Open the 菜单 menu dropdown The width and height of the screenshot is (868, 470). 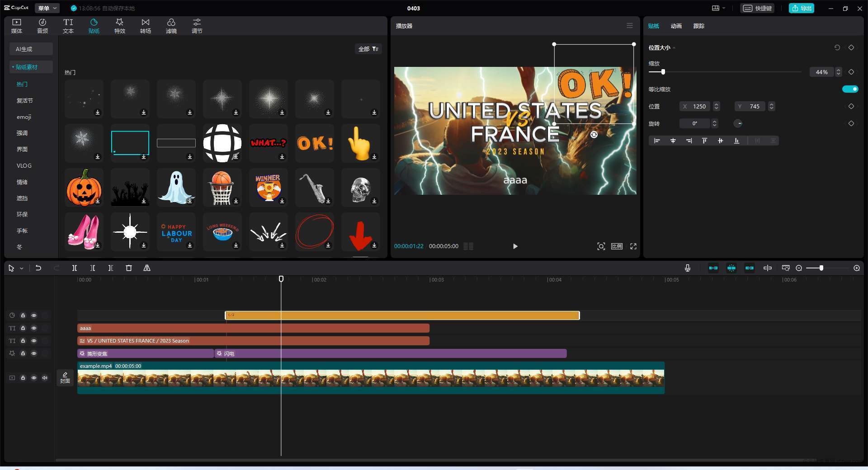pyautogui.click(x=47, y=8)
